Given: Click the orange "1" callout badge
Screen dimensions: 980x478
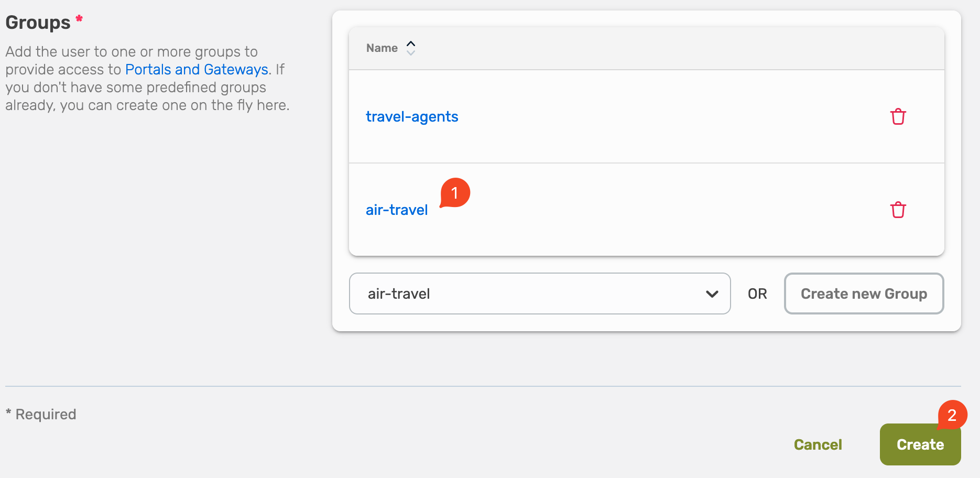Looking at the screenshot, I should tap(455, 193).
